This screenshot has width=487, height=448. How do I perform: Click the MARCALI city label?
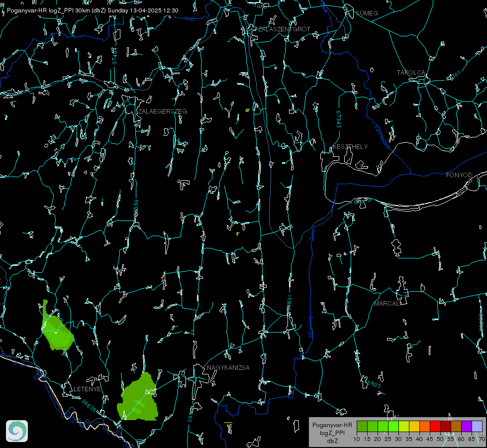coord(388,304)
